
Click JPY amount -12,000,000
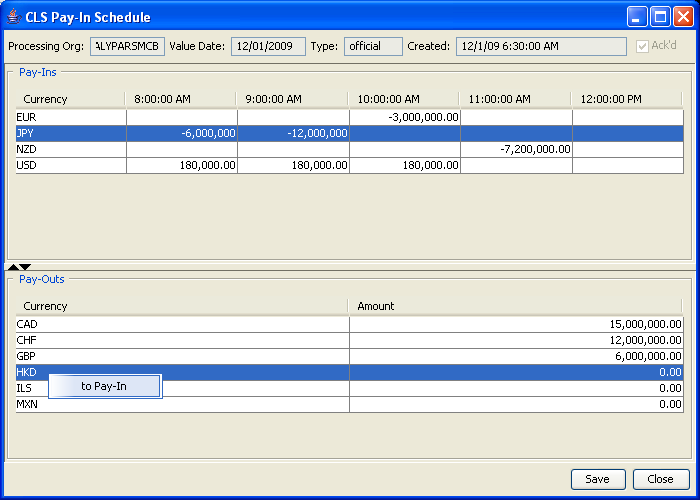click(x=317, y=133)
